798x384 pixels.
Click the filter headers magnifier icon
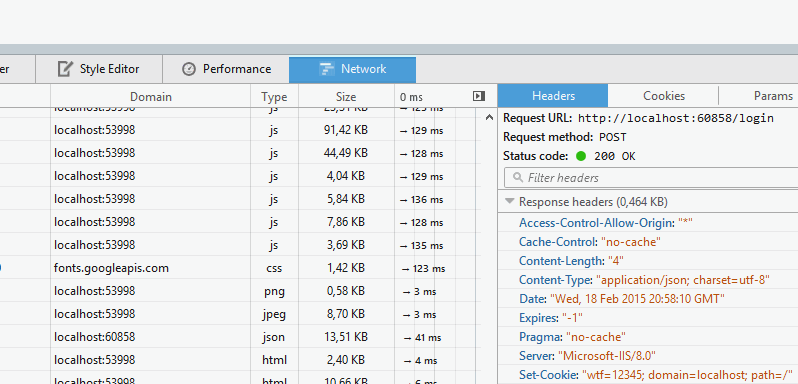518,178
